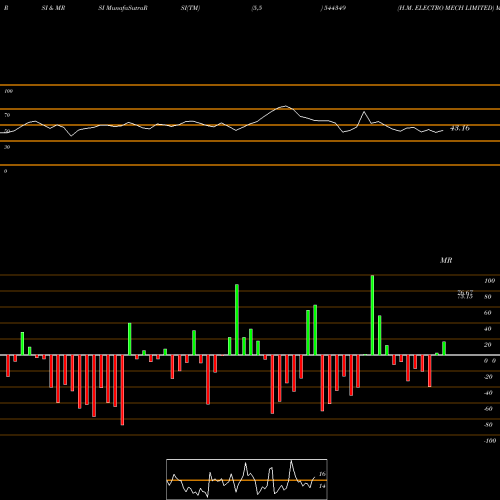Click the MR axis label 20

tap(488, 345)
